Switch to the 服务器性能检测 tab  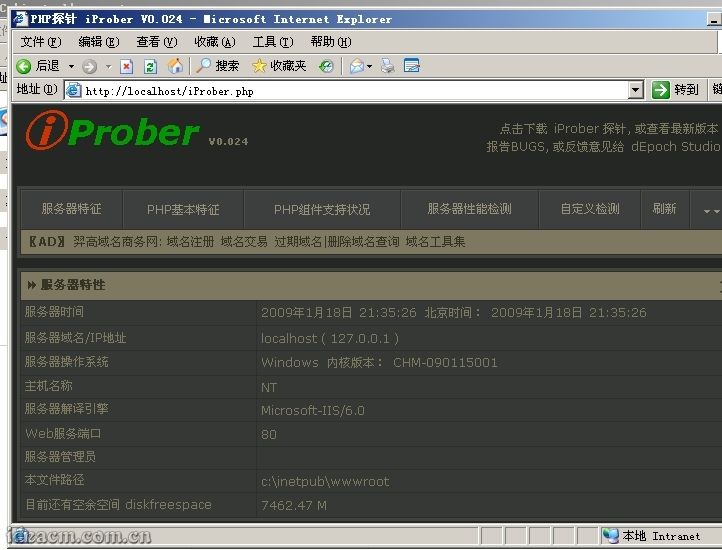pyautogui.click(x=469, y=209)
